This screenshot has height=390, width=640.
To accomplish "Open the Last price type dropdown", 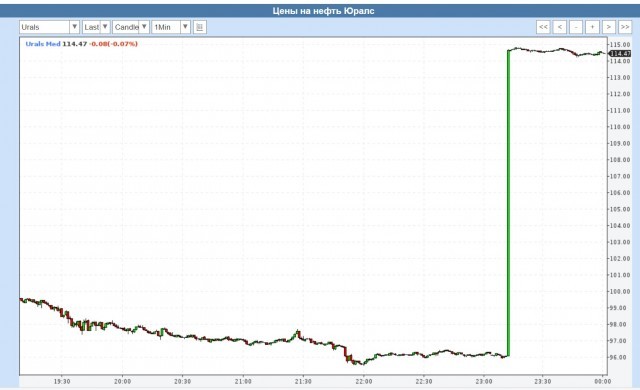I will coord(96,27).
